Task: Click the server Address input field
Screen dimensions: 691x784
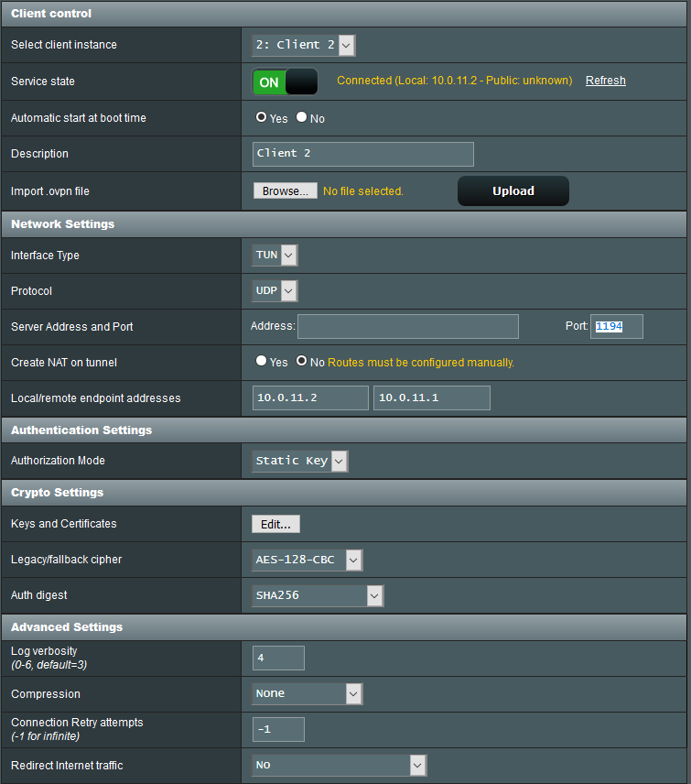Action: click(x=407, y=326)
